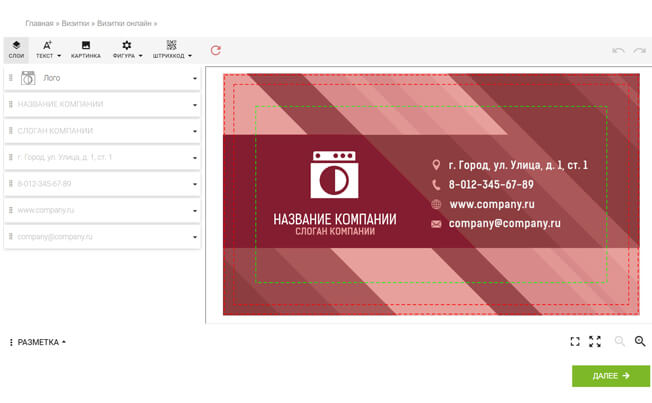Click the location pin icon on card

pyautogui.click(x=436, y=165)
